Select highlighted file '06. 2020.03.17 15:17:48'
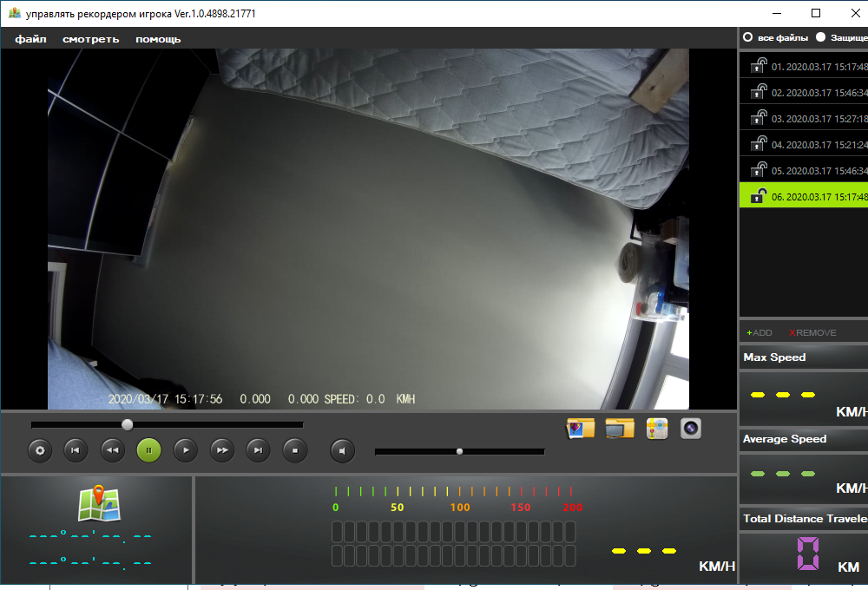 [x=804, y=196]
